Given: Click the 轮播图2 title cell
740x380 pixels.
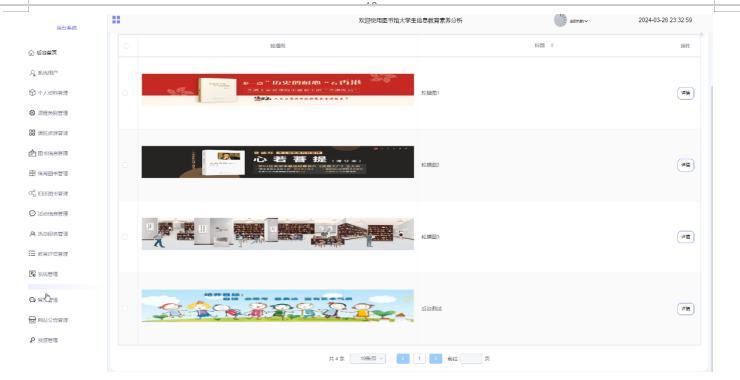Looking at the screenshot, I should (x=430, y=165).
